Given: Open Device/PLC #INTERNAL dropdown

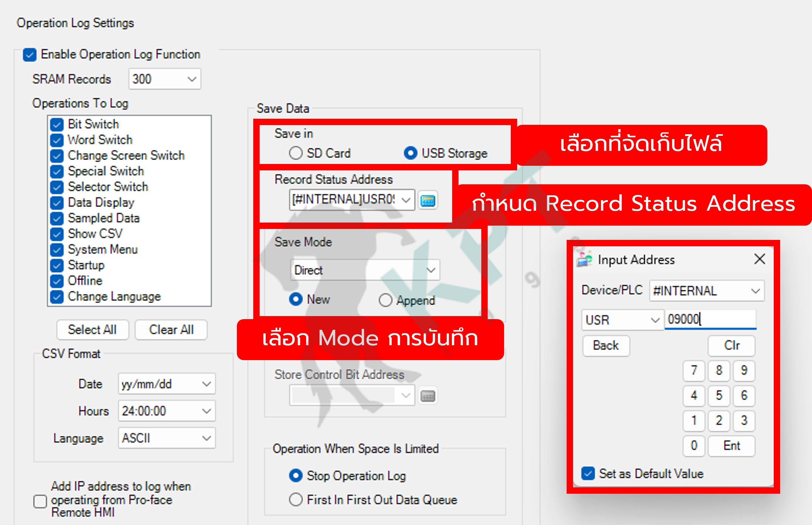Looking at the screenshot, I should tap(707, 291).
